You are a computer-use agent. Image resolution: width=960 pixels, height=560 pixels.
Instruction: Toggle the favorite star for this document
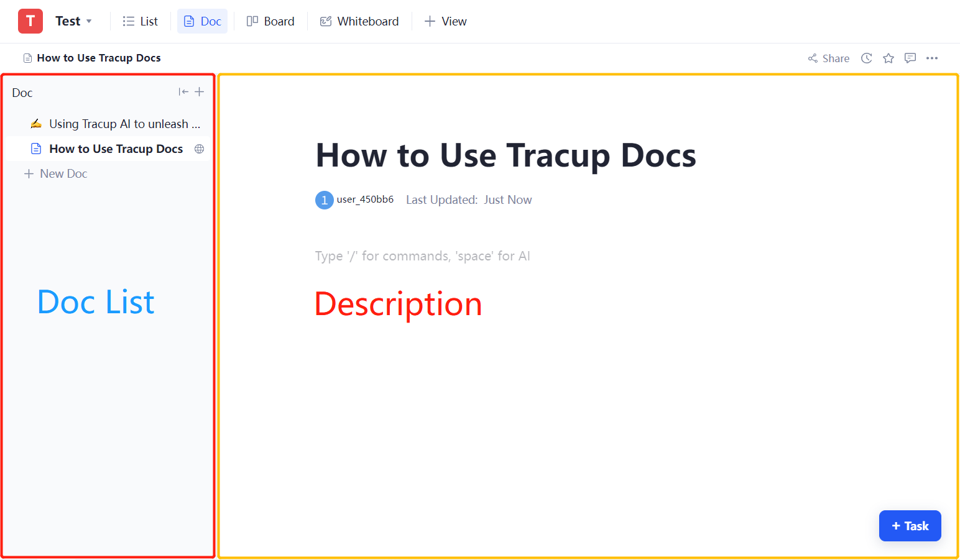(x=888, y=58)
